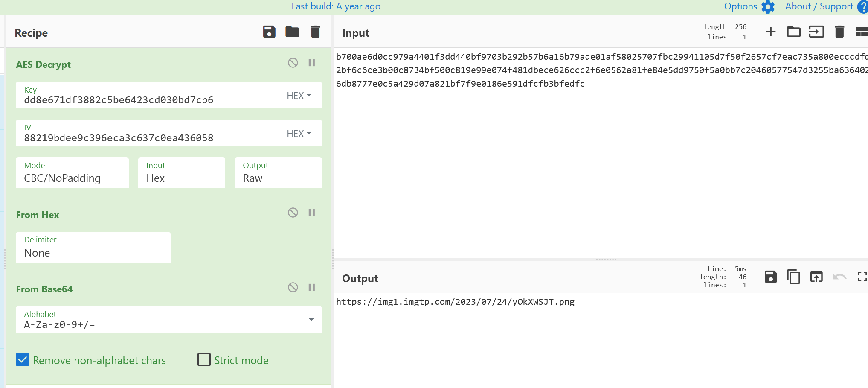
Task: Replace input with output
Action: click(x=816, y=277)
